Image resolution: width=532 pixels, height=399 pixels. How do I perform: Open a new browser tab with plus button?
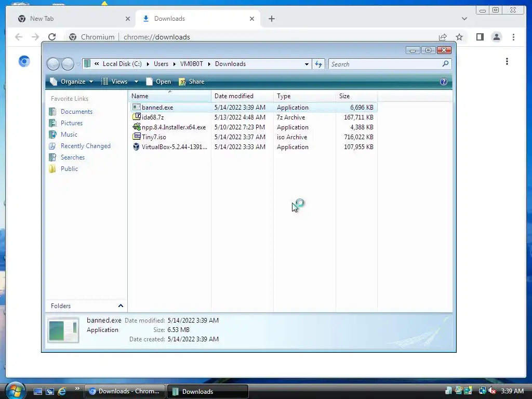(271, 19)
